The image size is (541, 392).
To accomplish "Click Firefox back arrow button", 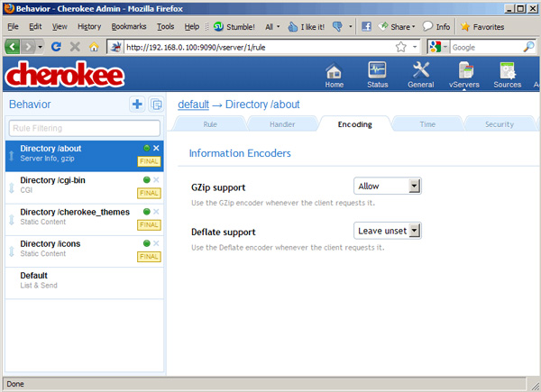I will 13,46.
